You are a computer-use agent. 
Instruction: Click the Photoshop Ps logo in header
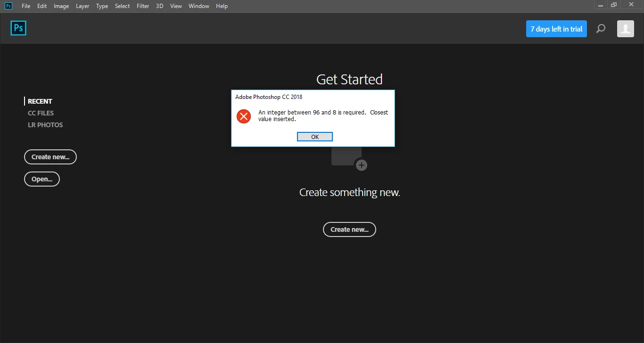[x=18, y=28]
